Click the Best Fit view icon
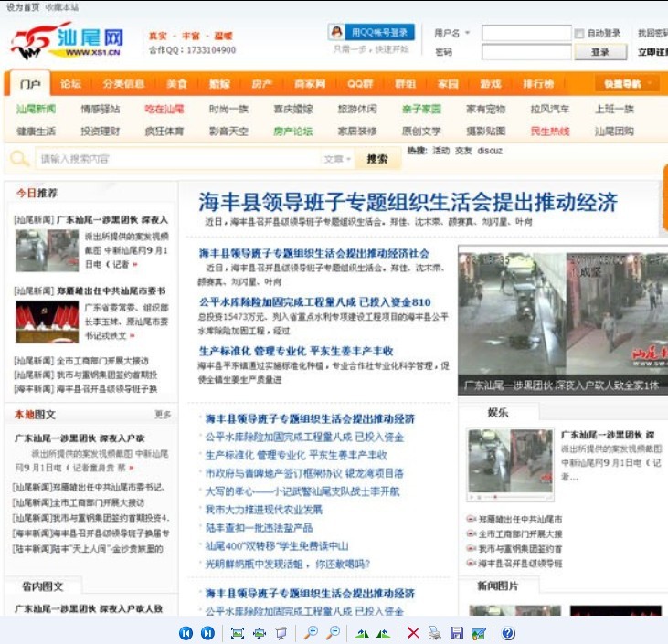The image size is (668, 644). (238, 633)
